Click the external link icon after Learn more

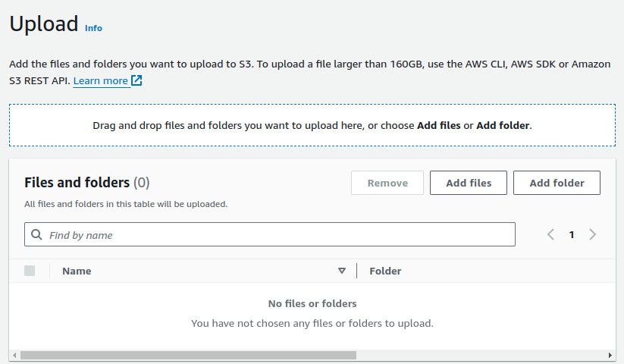(136, 80)
